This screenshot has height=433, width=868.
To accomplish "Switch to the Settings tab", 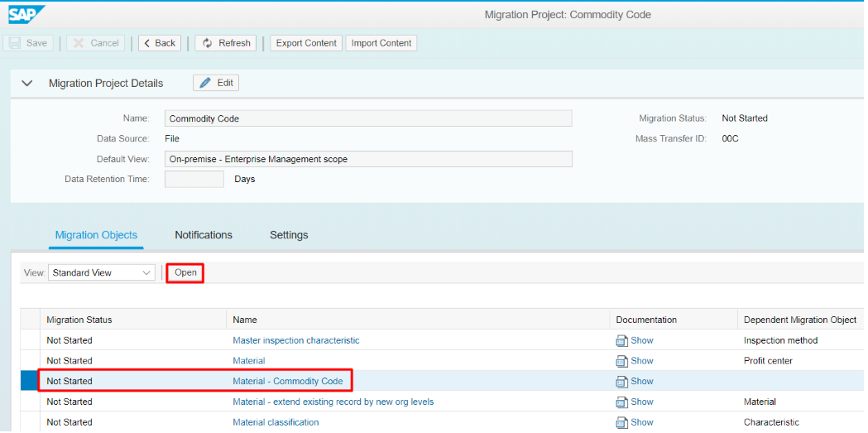I will click(x=289, y=235).
